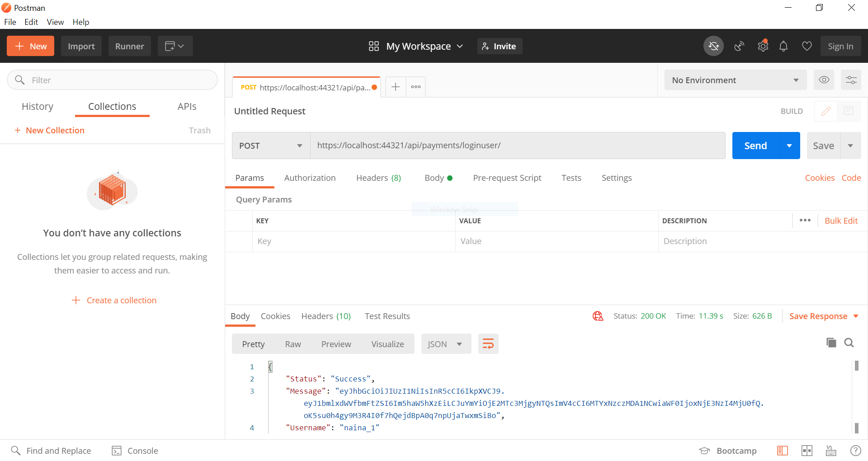Copy the response body with copy icon

[831, 343]
